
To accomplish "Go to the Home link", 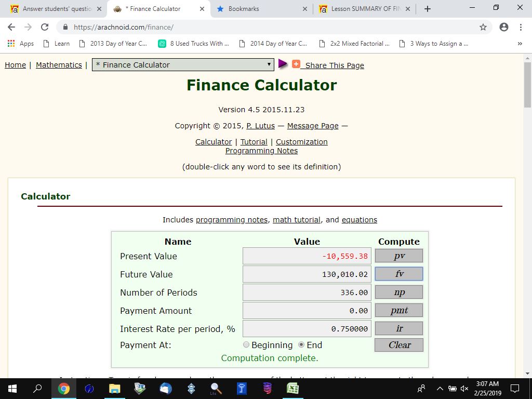I will point(15,65).
